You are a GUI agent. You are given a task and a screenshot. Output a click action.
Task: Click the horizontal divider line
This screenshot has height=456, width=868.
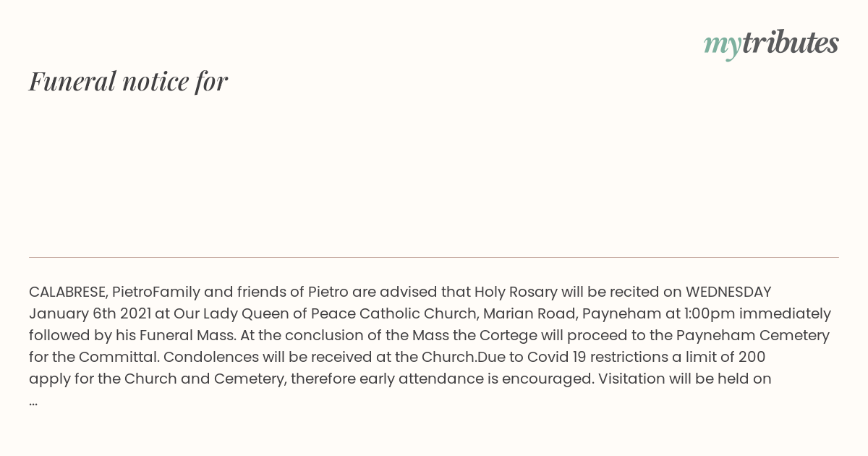tap(434, 257)
